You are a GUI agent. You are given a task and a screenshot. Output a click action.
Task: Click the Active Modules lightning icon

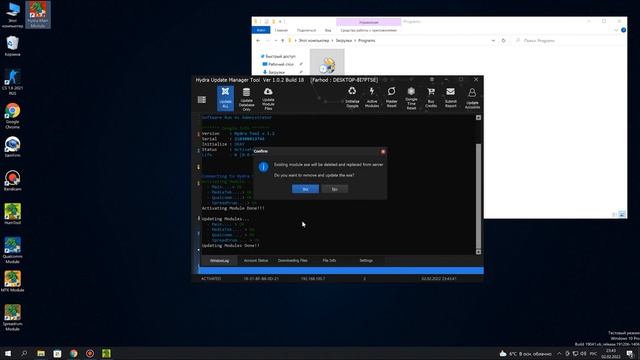coord(372,97)
